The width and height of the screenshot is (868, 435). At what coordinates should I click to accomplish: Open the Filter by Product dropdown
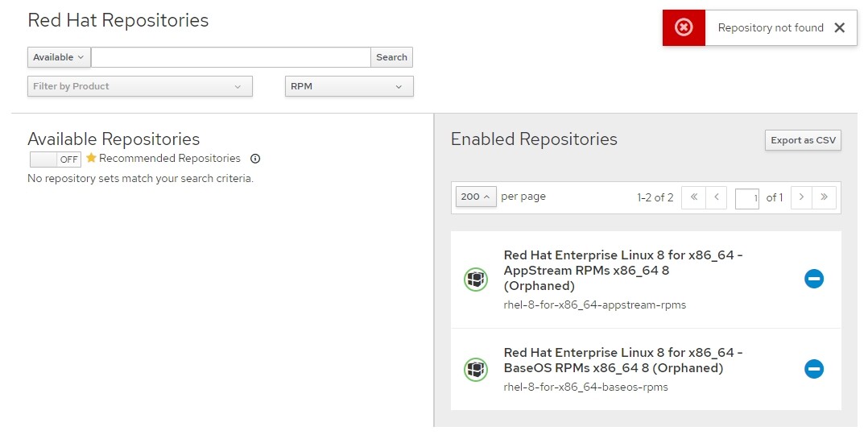point(140,86)
